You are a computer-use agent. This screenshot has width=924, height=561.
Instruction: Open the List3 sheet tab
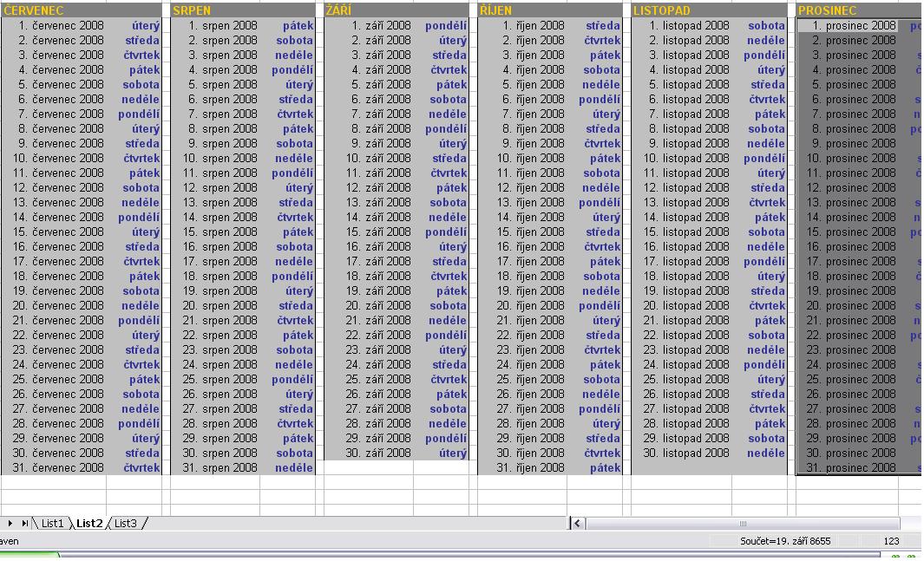coord(126,524)
